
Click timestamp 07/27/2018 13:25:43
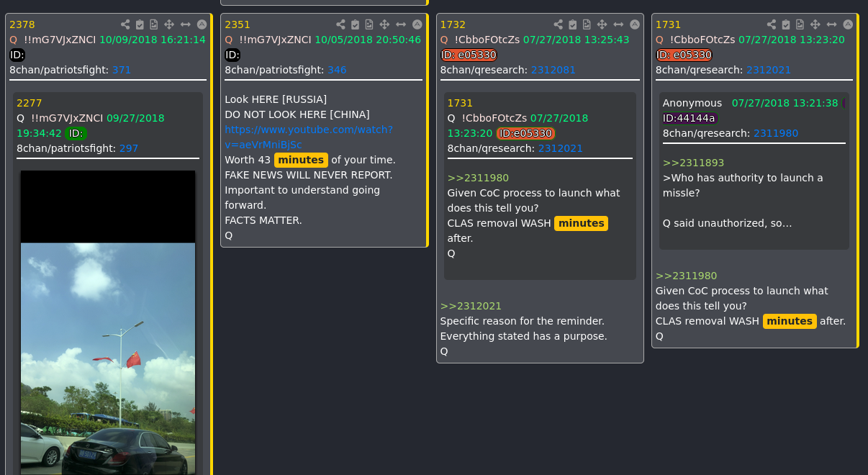tap(577, 40)
